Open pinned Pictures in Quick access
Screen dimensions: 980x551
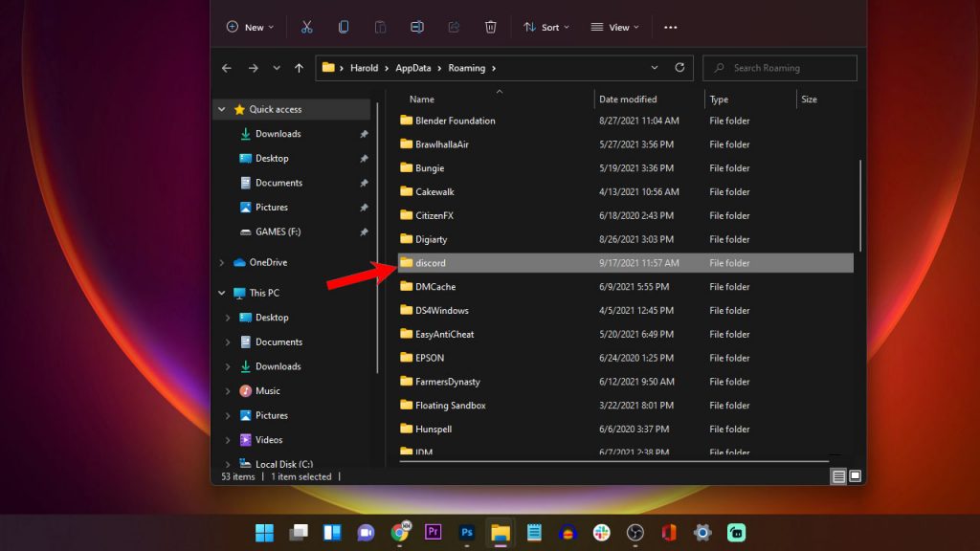tap(271, 207)
